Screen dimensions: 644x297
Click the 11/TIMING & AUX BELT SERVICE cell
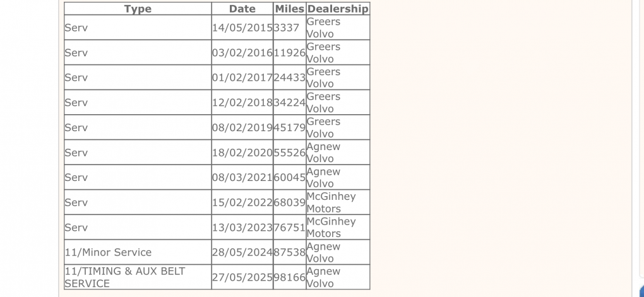click(124, 277)
